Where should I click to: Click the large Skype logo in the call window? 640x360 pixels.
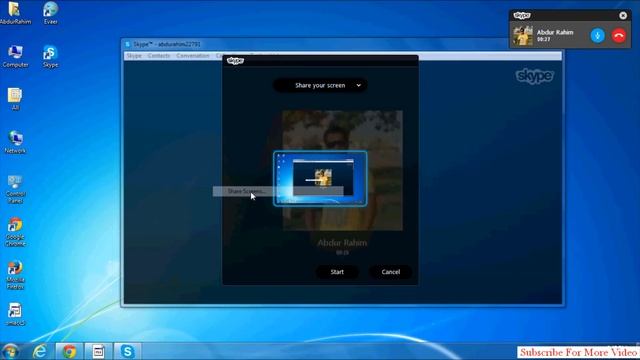pos(534,76)
